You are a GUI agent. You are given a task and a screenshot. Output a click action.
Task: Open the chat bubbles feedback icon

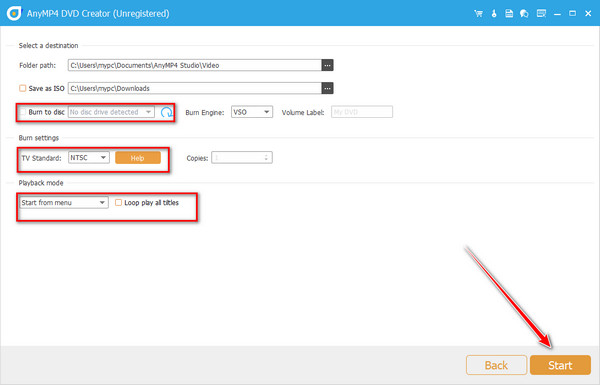tap(524, 14)
